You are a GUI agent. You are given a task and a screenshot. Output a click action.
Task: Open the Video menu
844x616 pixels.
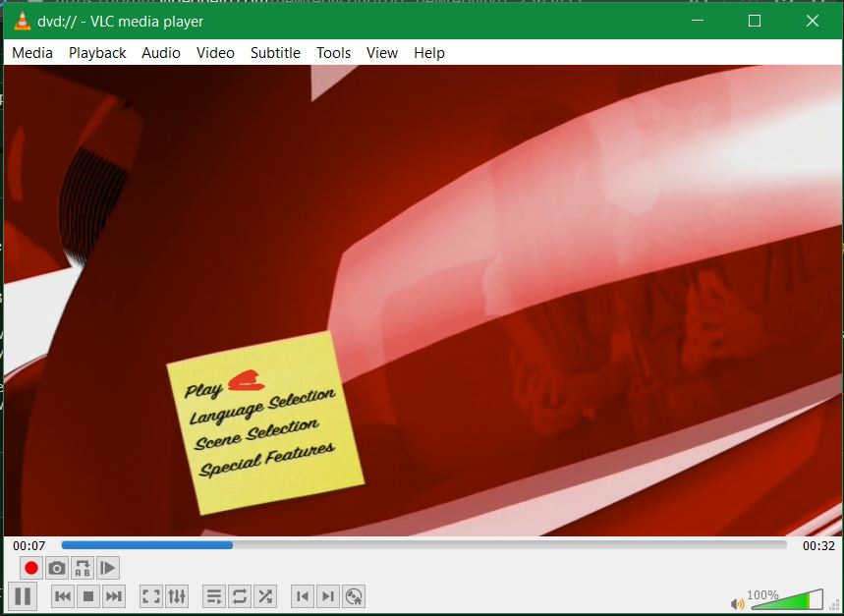click(215, 53)
